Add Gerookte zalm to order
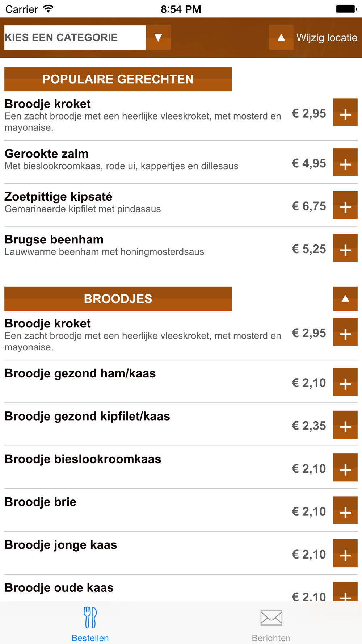The height and width of the screenshot is (644, 362). click(x=345, y=162)
